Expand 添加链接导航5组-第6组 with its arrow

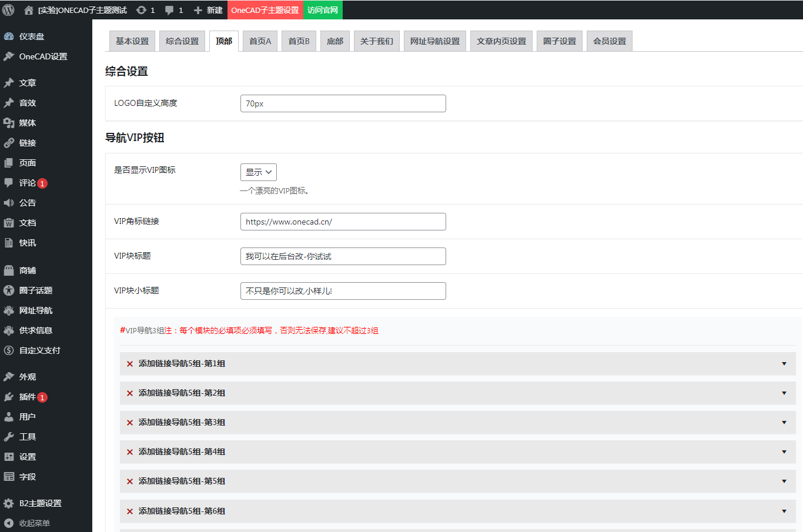click(x=784, y=511)
